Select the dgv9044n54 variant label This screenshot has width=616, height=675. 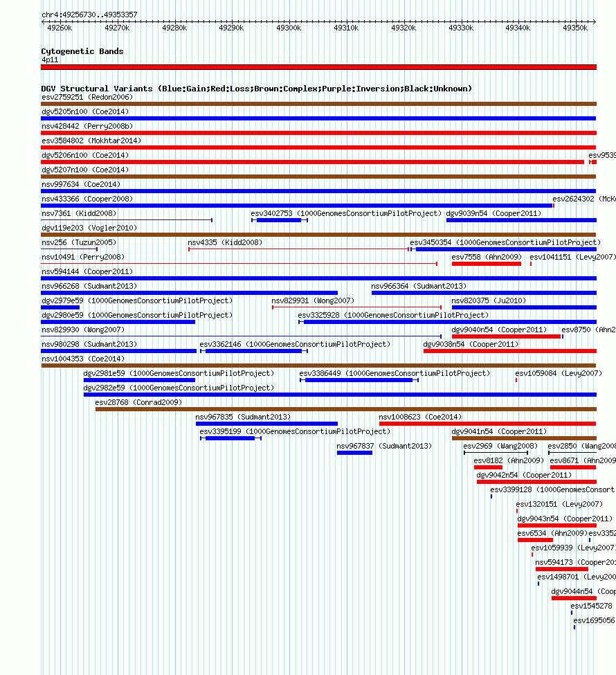tap(583, 592)
